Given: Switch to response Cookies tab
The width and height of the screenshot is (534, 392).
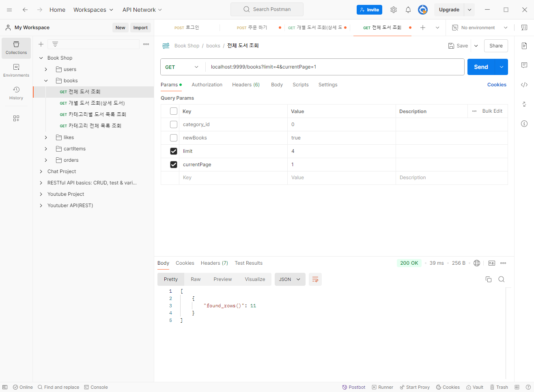Looking at the screenshot, I should point(185,263).
